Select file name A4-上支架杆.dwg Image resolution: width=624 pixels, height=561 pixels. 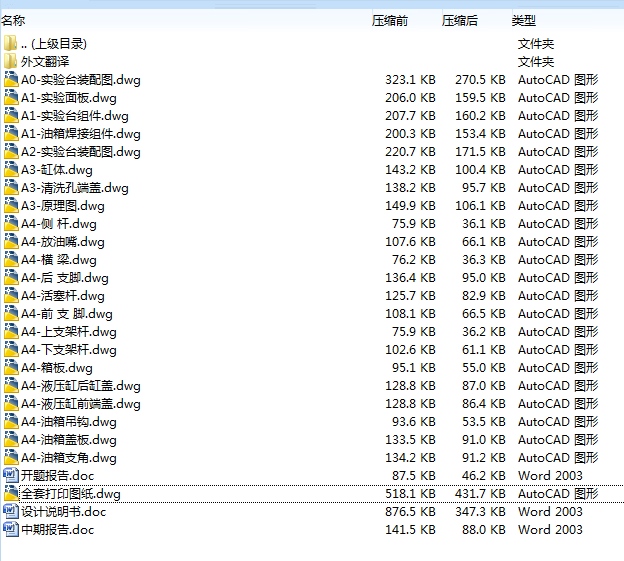69,331
